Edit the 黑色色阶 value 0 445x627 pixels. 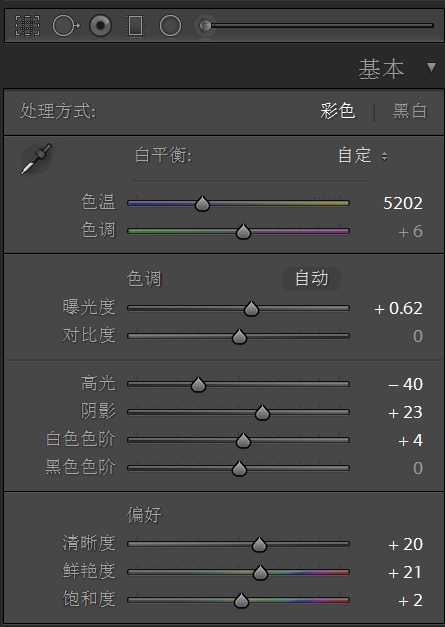pos(418,468)
